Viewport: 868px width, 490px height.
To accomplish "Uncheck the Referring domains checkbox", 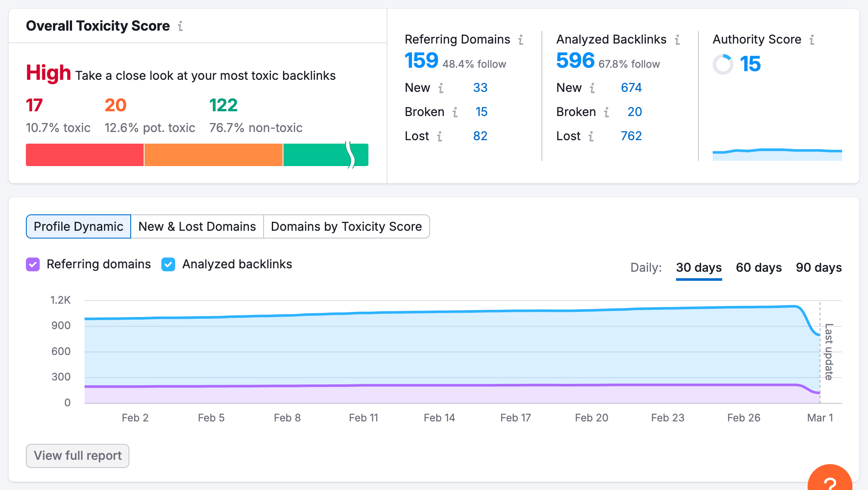I will point(33,264).
